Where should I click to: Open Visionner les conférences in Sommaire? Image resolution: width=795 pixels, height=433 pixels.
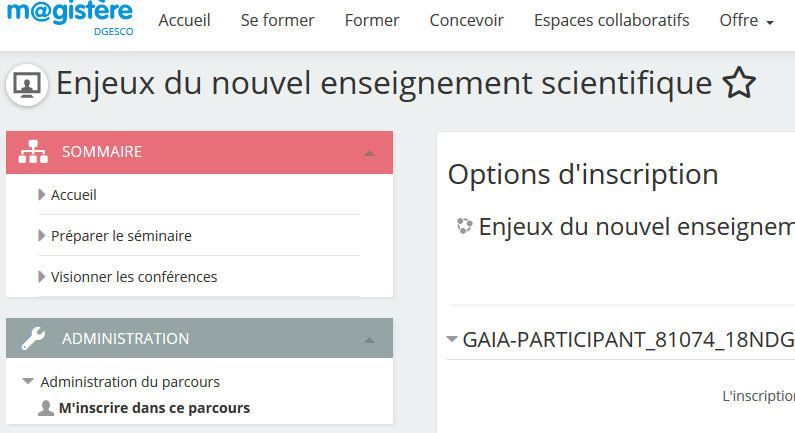coord(134,277)
